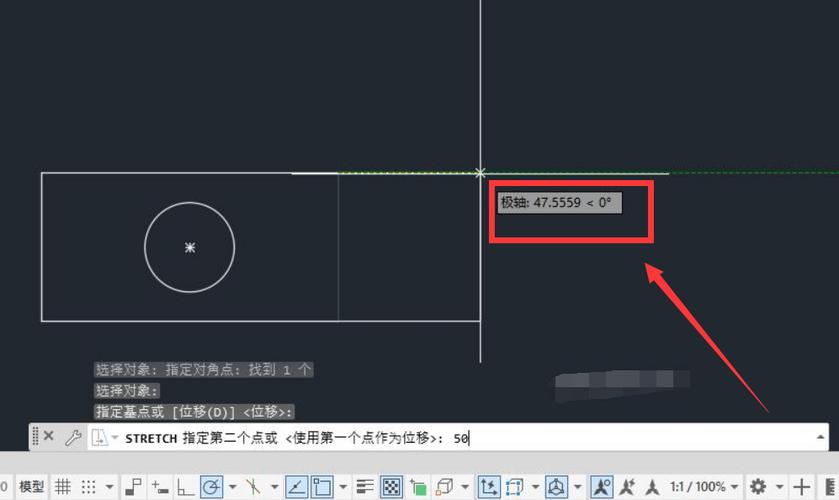Toggle isometric drafting icon
The width and height of the screenshot is (839, 500).
point(254,487)
